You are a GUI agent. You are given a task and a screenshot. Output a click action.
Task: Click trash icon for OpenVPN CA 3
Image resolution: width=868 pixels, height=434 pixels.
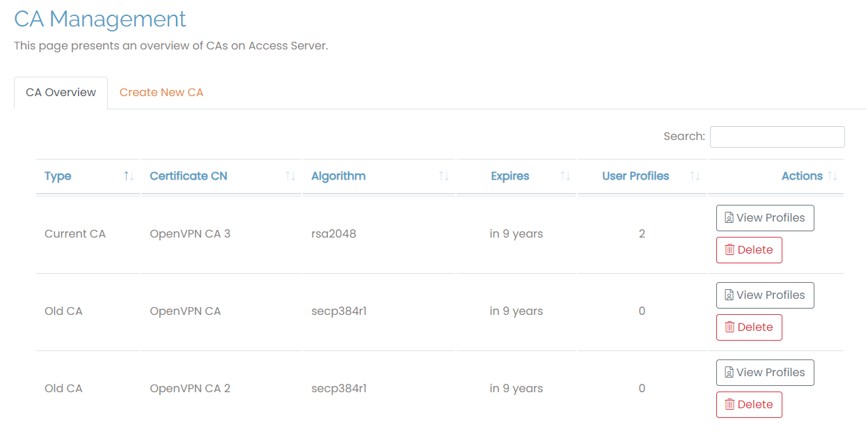pos(729,250)
